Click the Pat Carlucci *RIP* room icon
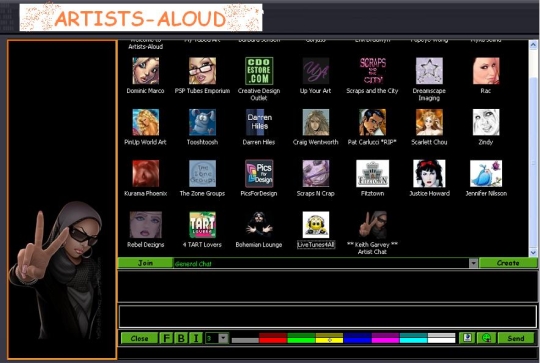This screenshot has height=363, width=540. (373, 122)
